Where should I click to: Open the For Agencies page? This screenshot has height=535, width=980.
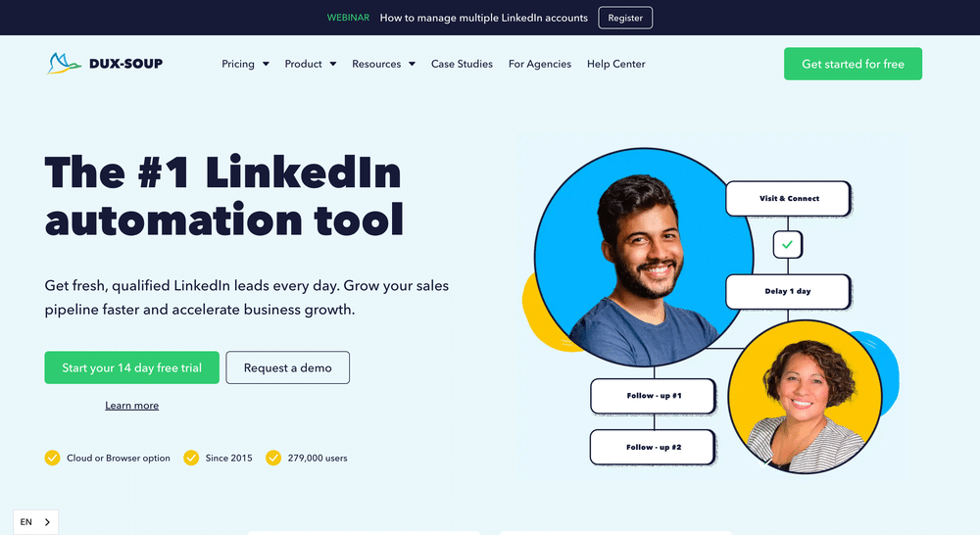click(540, 64)
